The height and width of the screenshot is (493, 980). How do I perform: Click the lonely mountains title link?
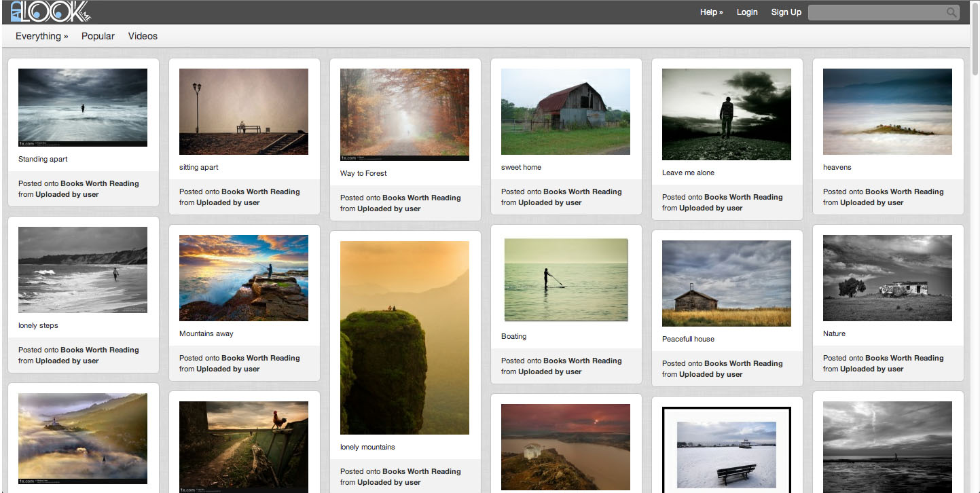coord(367,447)
